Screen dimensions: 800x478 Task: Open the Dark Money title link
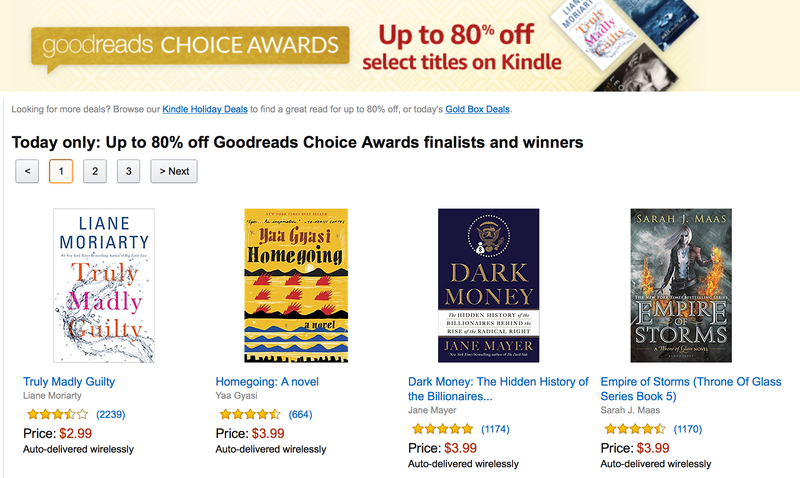pos(498,389)
